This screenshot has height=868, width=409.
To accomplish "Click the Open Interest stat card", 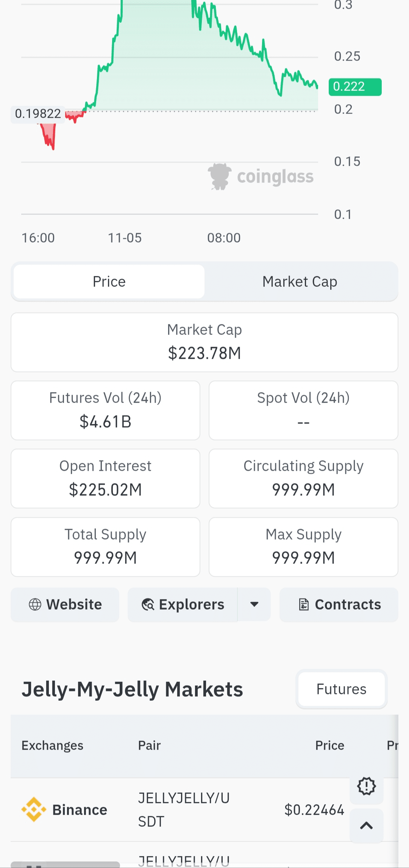I will tap(105, 478).
